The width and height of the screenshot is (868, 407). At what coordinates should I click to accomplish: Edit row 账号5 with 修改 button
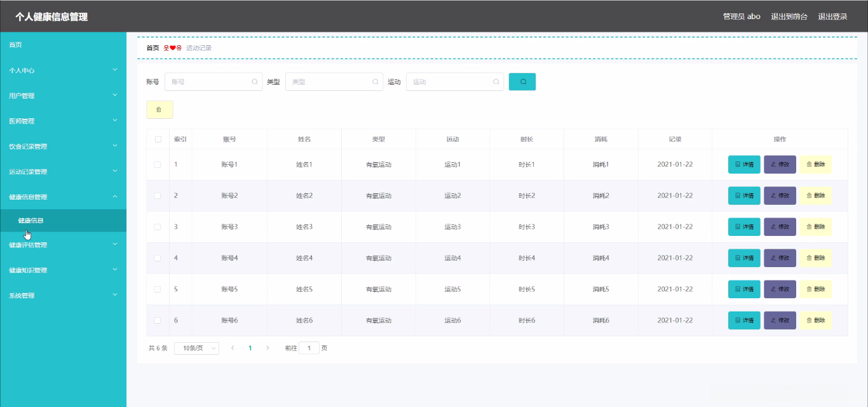click(780, 289)
